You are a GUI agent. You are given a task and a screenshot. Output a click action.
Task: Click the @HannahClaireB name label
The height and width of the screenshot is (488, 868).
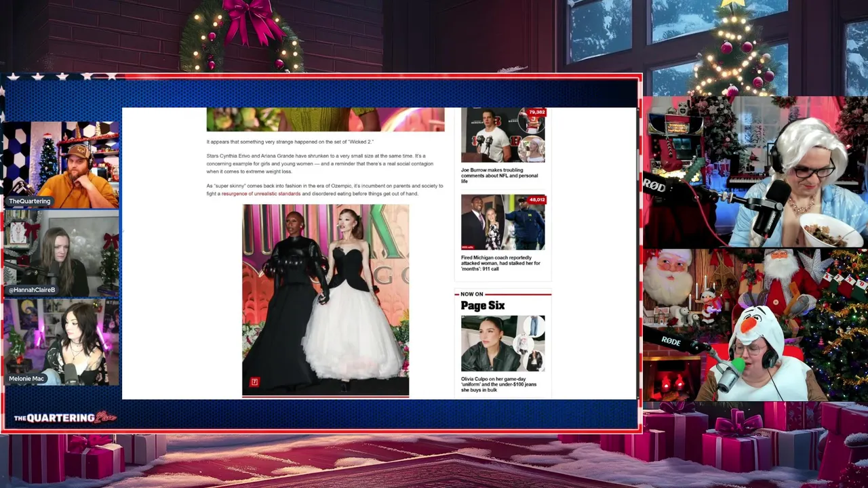32,290
